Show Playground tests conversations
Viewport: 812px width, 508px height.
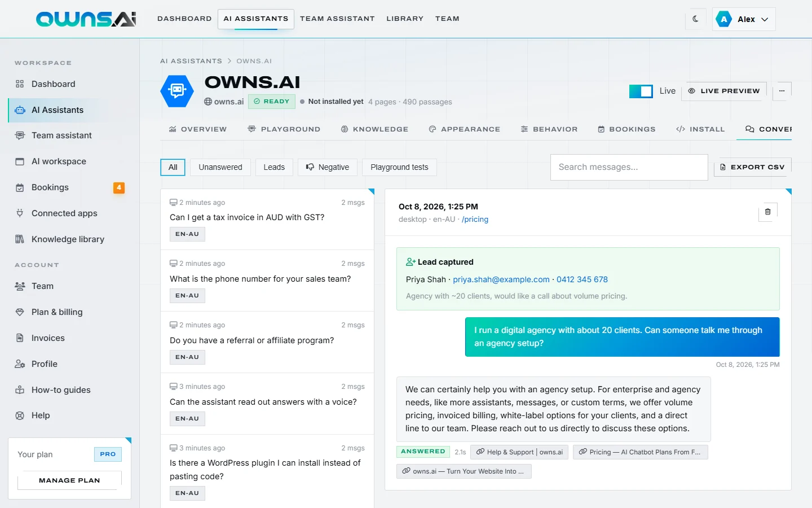point(399,167)
